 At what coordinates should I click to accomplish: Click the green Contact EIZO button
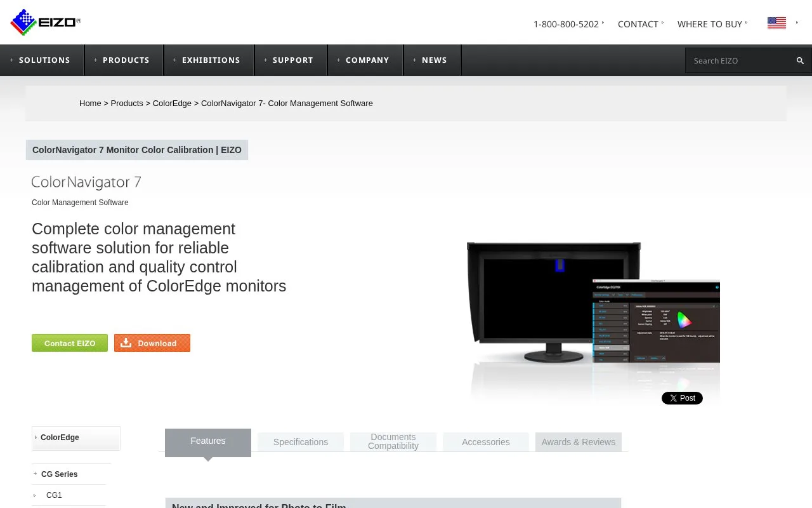click(70, 343)
